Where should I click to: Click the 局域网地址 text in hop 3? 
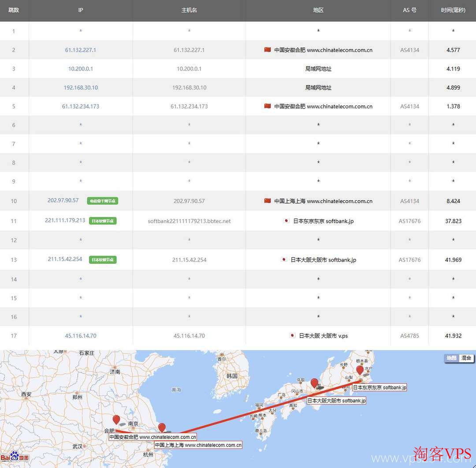[x=318, y=69]
